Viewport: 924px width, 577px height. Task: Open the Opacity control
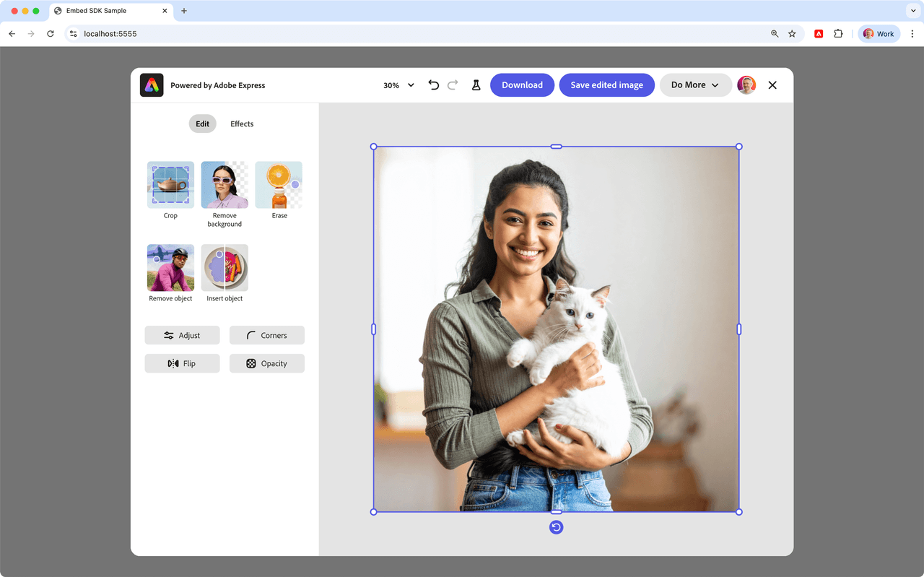tap(266, 364)
